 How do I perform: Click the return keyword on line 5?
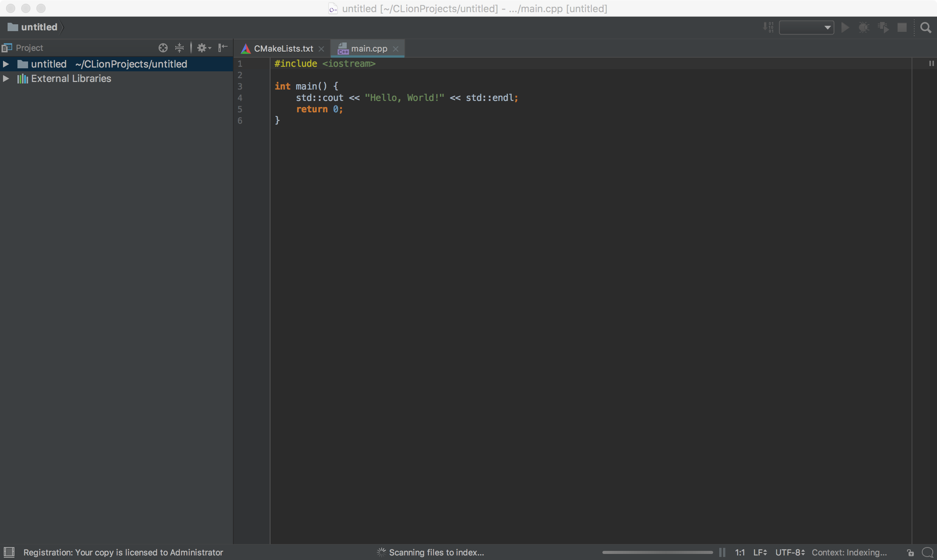[312, 109]
